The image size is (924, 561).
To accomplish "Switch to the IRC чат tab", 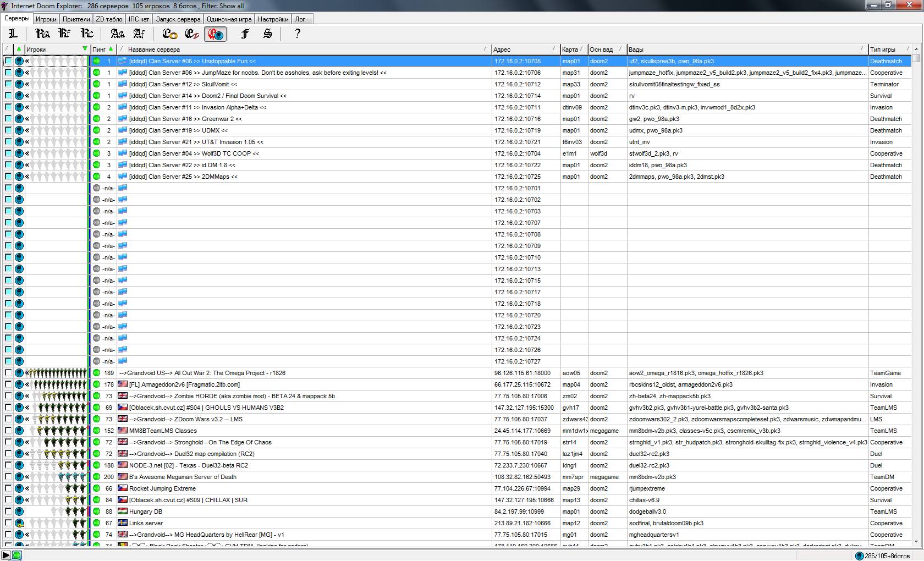I will coord(139,19).
